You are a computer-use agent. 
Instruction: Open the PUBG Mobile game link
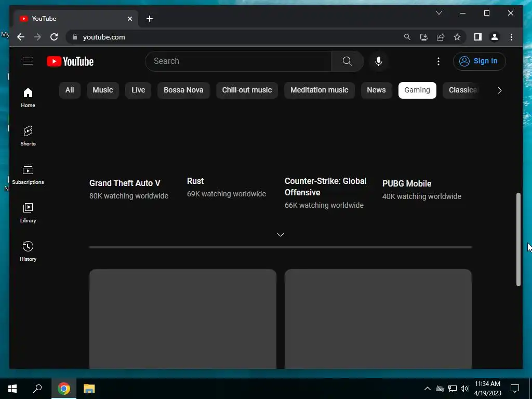pyautogui.click(x=407, y=183)
